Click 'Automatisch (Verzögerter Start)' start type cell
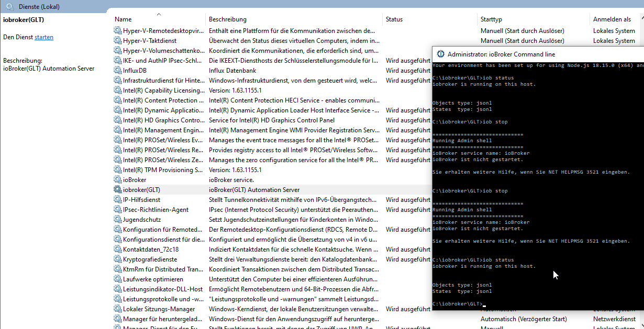 point(524,319)
